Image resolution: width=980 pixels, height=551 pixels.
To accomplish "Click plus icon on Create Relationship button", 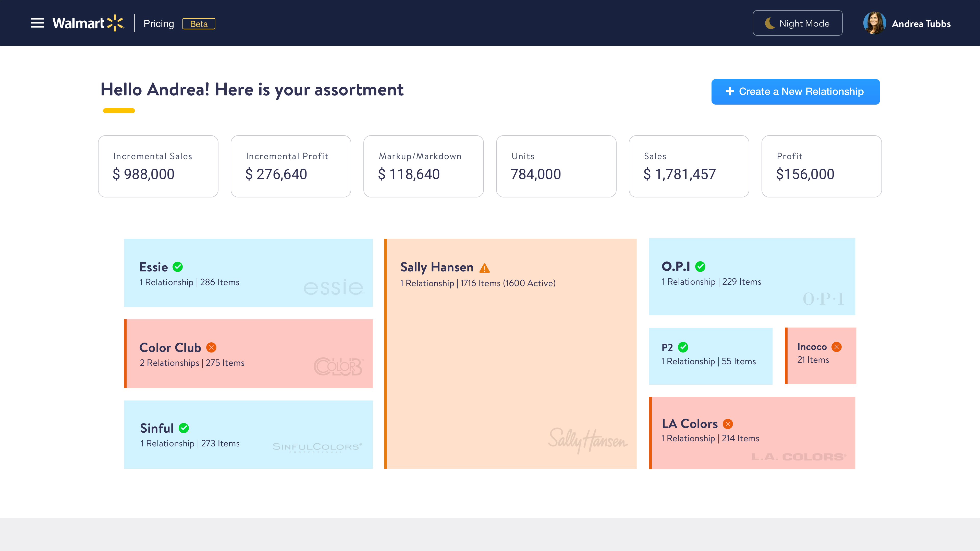I will [729, 91].
